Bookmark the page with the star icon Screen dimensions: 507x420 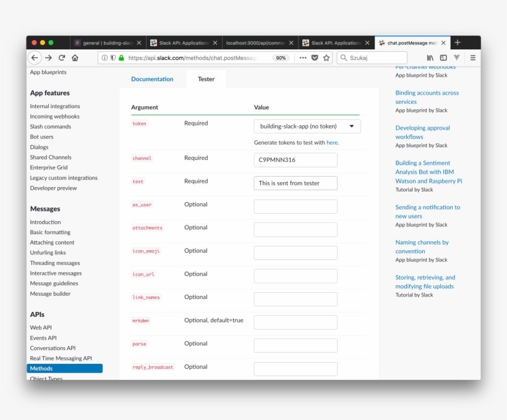[x=326, y=57]
